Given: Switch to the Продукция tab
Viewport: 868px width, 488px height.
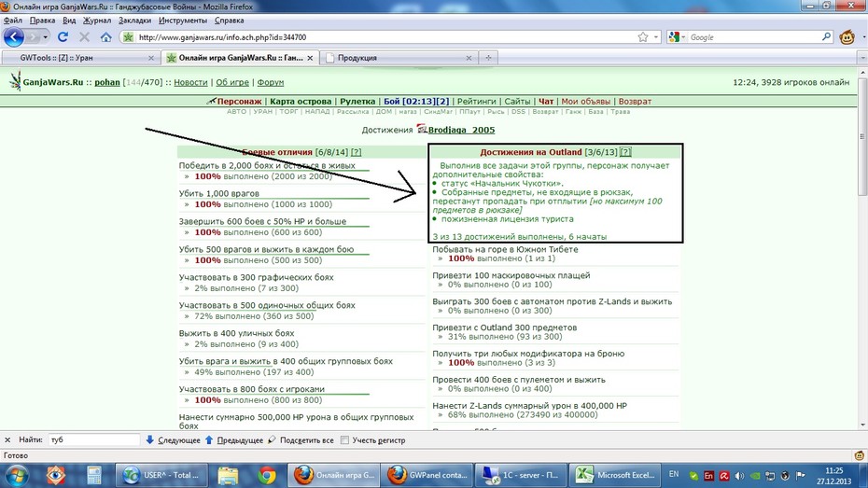Looking at the screenshot, I should [x=399, y=58].
